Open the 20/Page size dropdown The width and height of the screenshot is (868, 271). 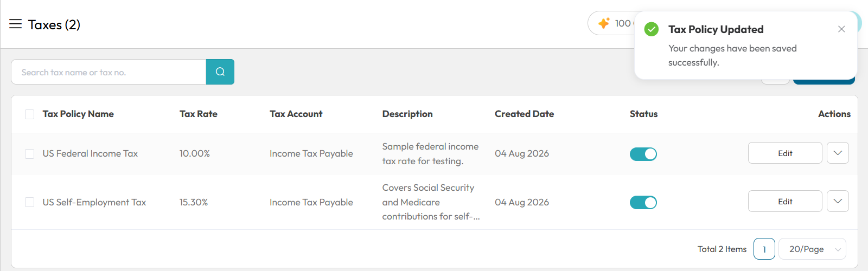[x=812, y=249]
